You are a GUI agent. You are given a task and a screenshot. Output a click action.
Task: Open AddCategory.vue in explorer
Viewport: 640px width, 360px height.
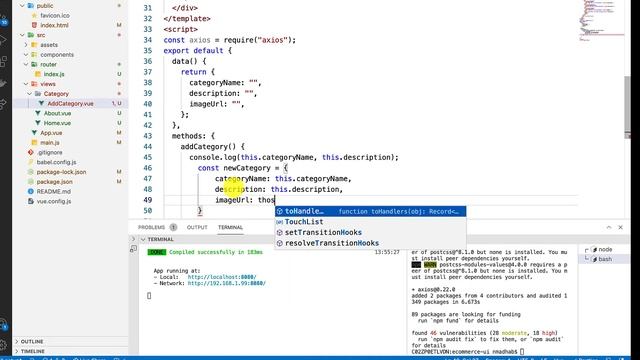pyautogui.click(x=70, y=104)
